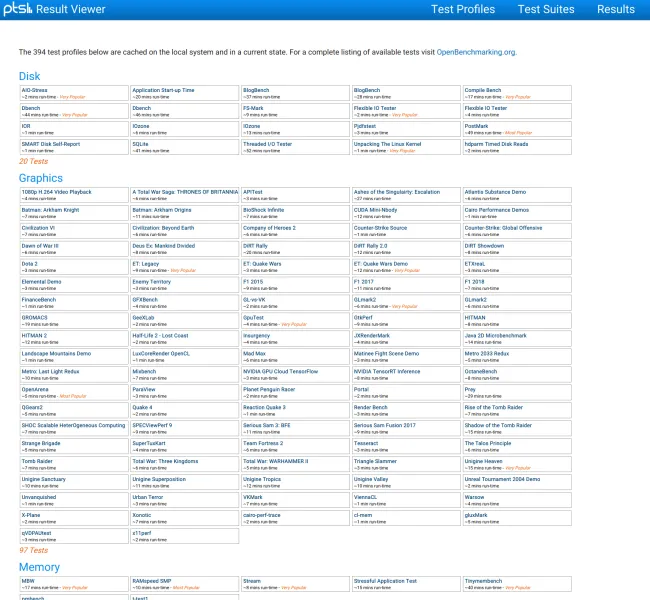Open Ashes of the Singularity: Escalation
The width and height of the screenshot is (650, 600).
(x=406, y=195)
